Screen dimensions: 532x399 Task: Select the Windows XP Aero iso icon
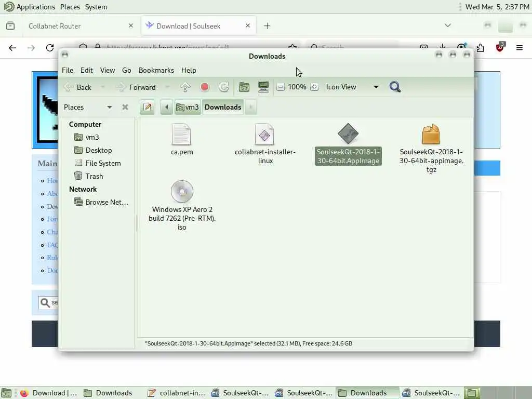pyautogui.click(x=182, y=192)
